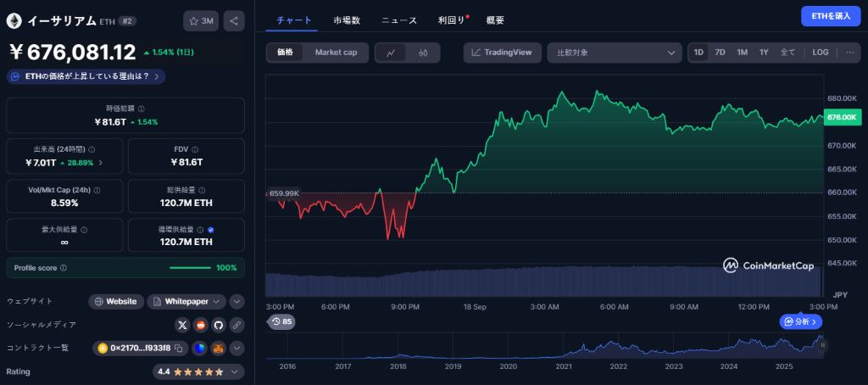
Task: Click the MetaMask fox icon
Action: click(218, 349)
